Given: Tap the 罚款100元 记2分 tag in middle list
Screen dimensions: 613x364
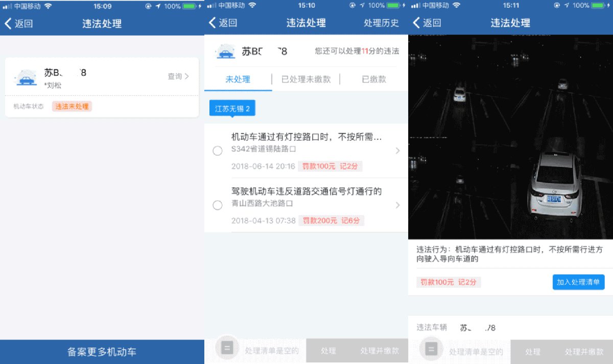Looking at the screenshot, I should tap(330, 166).
